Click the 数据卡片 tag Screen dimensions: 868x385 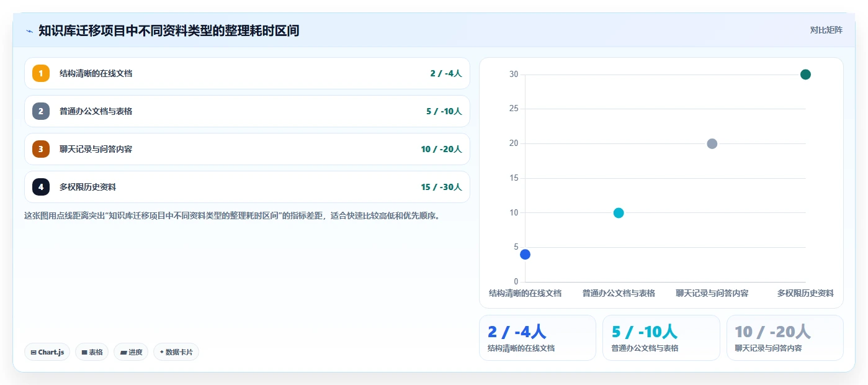pos(176,352)
